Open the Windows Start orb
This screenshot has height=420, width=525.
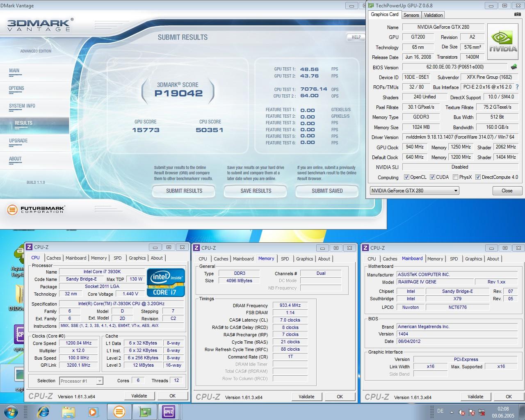(11, 411)
